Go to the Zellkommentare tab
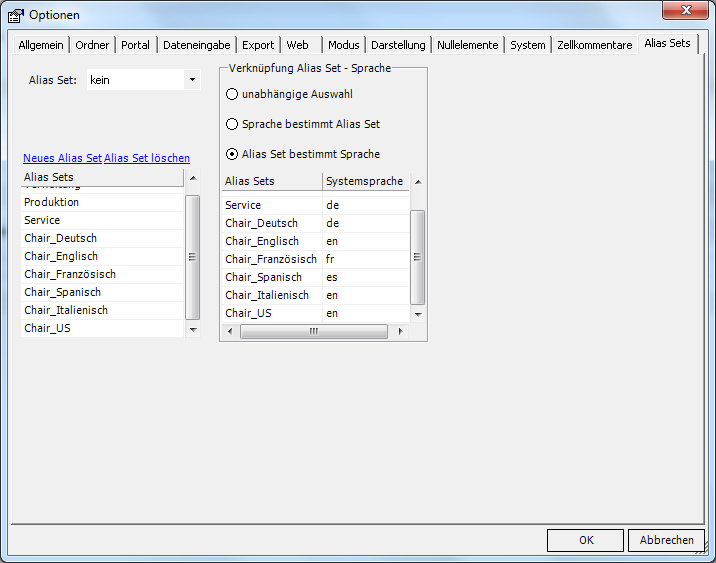Viewport: 716px width, 563px height. pos(594,45)
